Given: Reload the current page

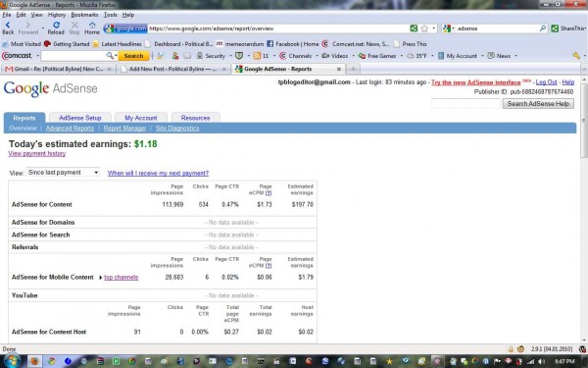Looking at the screenshot, I should point(56,27).
